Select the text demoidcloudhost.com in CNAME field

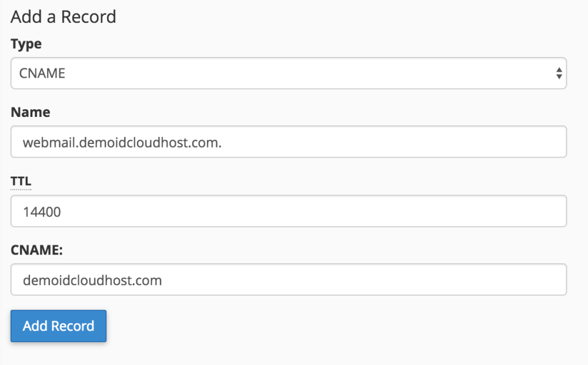[x=92, y=280]
